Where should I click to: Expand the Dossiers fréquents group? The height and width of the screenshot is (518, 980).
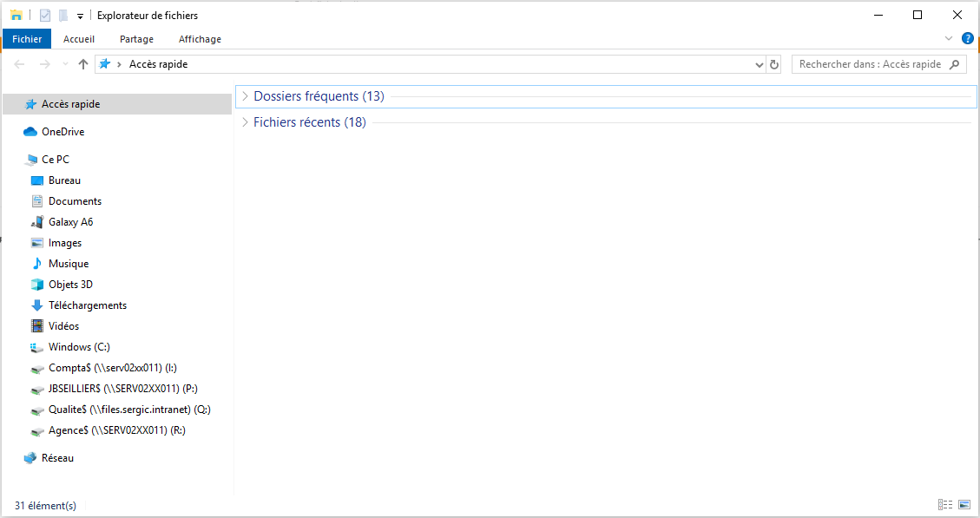(245, 96)
